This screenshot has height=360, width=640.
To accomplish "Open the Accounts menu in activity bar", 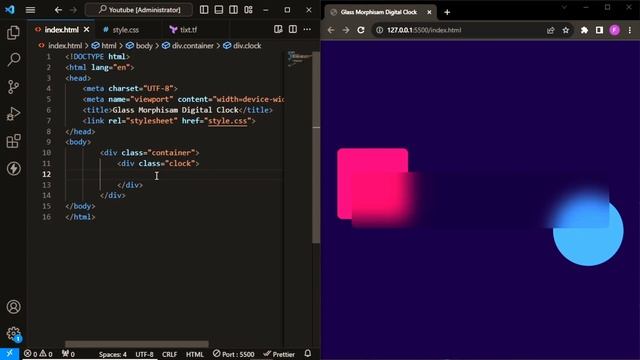I will click(13, 307).
